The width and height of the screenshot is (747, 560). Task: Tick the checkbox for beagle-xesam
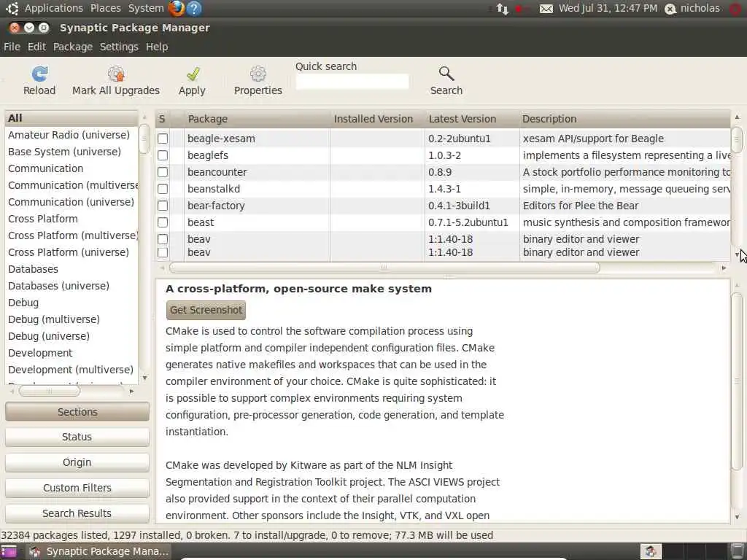(x=163, y=139)
